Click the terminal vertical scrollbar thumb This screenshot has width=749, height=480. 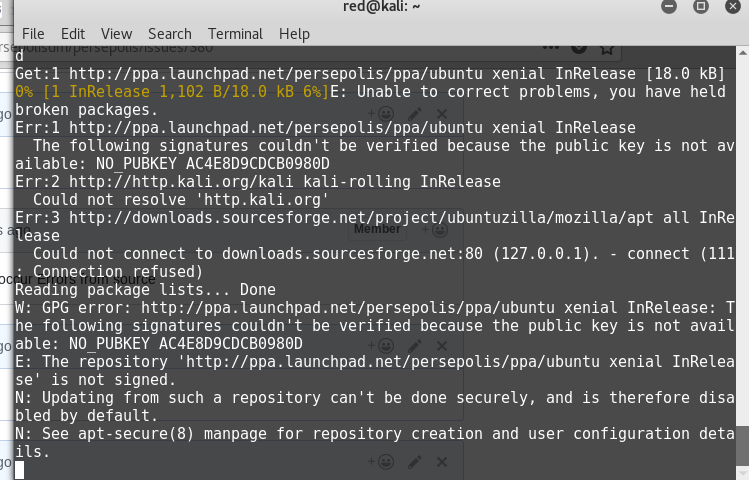[x=743, y=444]
